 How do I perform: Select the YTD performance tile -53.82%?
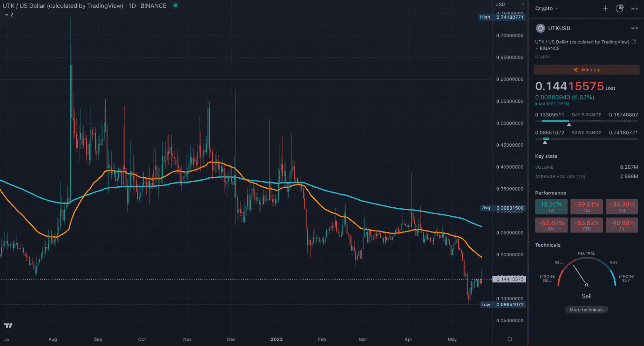pos(586,225)
